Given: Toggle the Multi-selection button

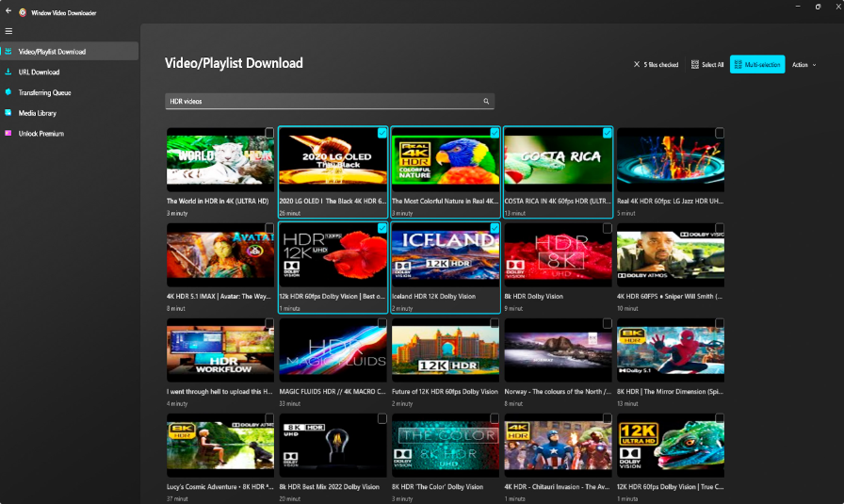Looking at the screenshot, I should coord(757,64).
